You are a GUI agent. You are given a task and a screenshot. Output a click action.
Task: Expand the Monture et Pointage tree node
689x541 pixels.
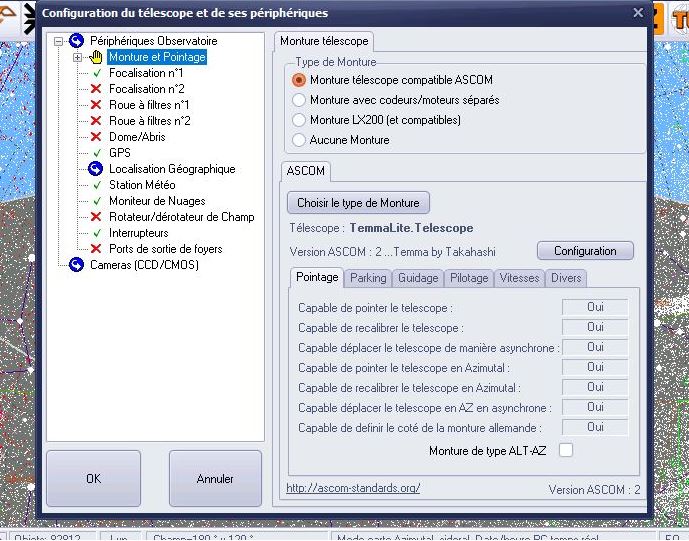click(x=78, y=57)
